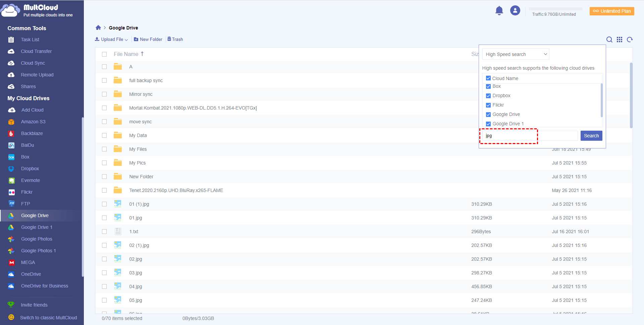Click the 03.jpg image file icon
The image size is (644, 325).
coord(118,272)
